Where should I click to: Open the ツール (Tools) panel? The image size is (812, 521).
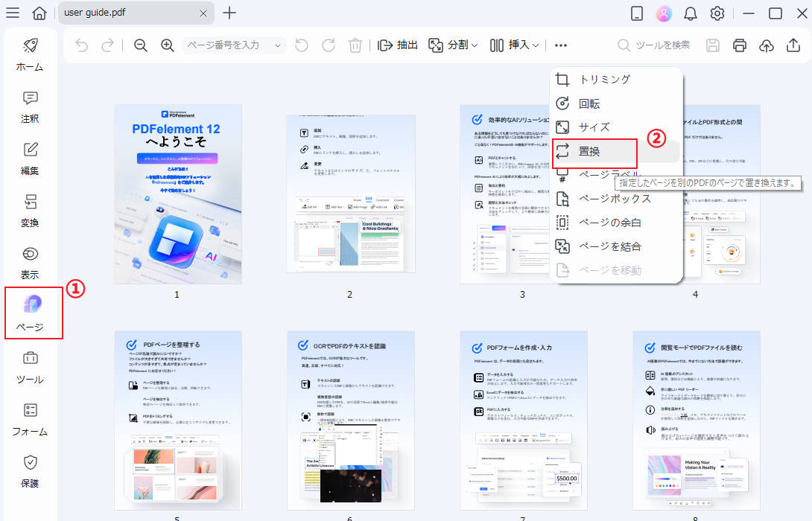click(x=30, y=367)
